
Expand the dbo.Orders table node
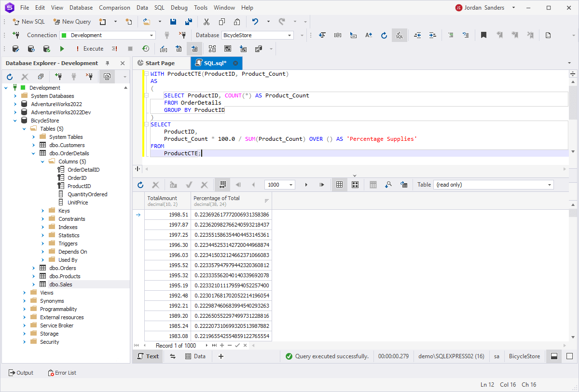coord(33,268)
